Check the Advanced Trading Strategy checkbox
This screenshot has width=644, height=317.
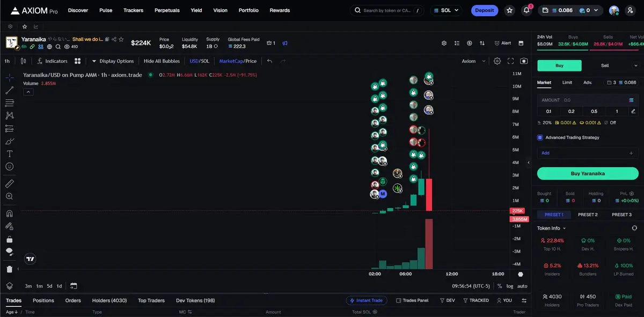[540, 137]
